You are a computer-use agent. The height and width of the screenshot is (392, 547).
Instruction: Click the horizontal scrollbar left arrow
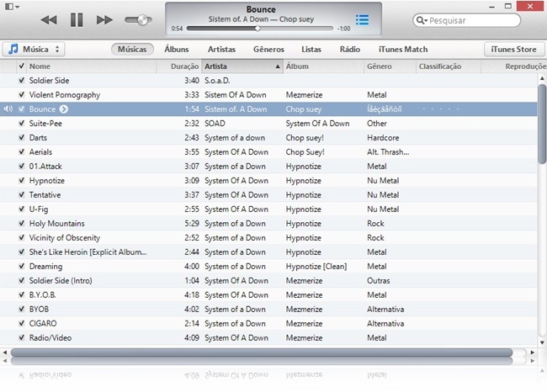pyautogui.click(x=5, y=352)
